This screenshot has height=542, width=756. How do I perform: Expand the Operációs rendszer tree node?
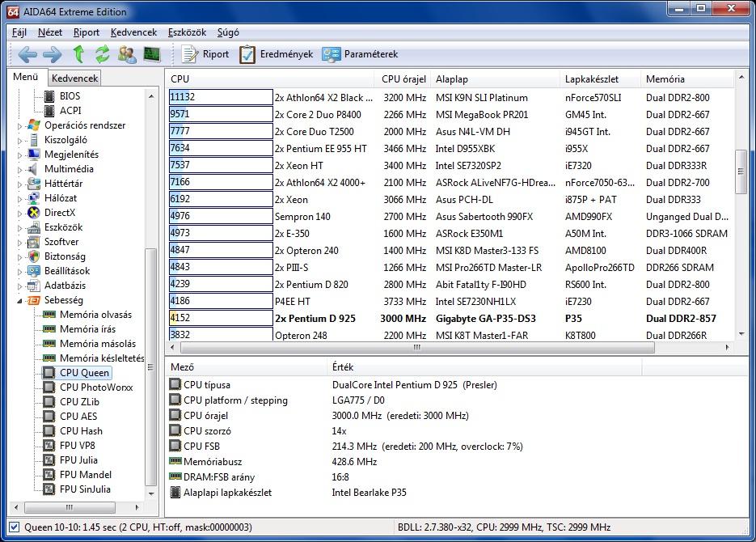pos(19,126)
